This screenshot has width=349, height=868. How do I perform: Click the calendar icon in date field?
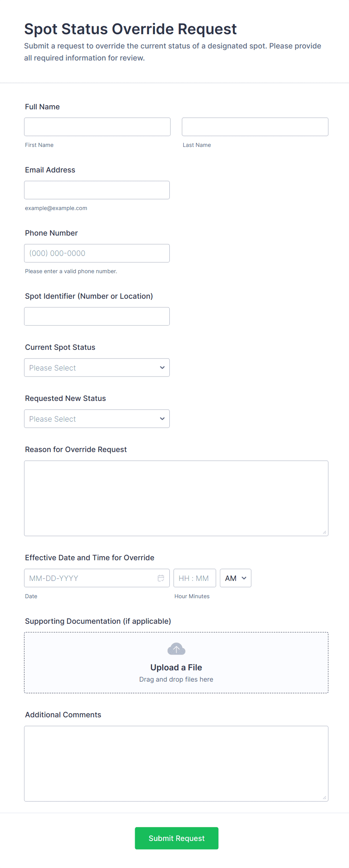pos(161,578)
